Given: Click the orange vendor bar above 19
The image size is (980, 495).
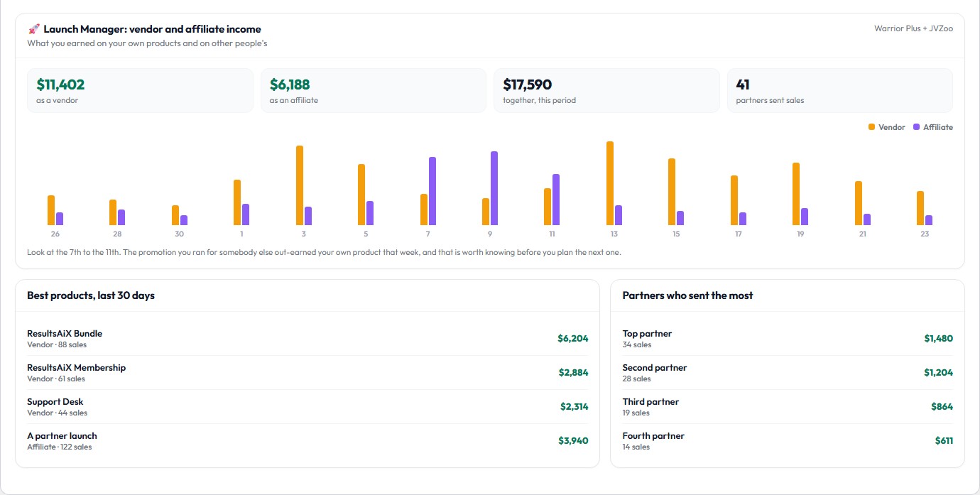Looking at the screenshot, I should tap(796, 194).
